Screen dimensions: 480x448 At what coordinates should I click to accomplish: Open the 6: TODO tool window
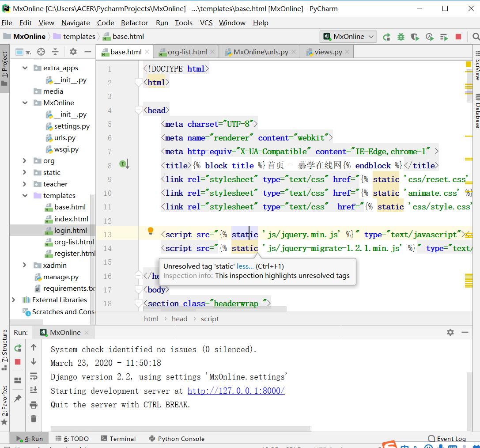72,439
